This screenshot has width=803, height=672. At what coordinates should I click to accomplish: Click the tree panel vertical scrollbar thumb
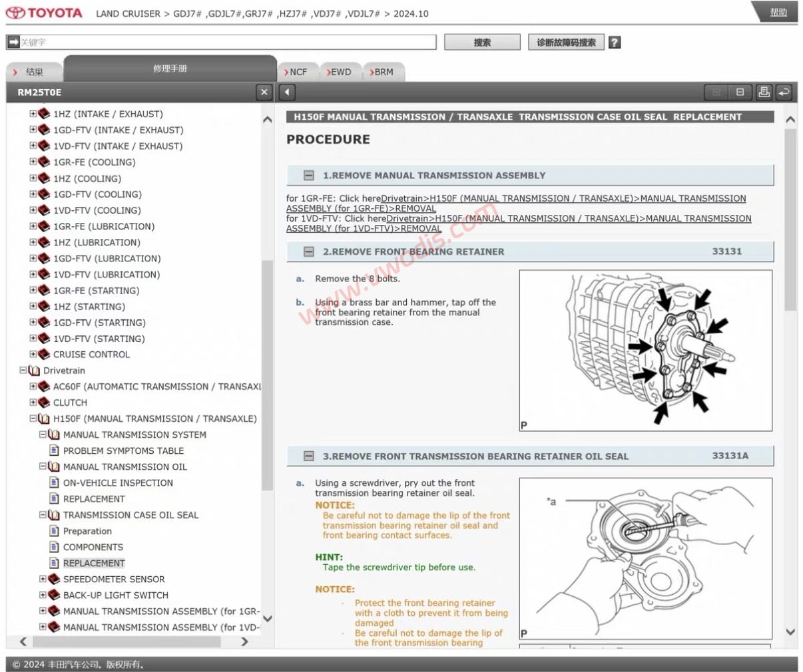point(267,375)
